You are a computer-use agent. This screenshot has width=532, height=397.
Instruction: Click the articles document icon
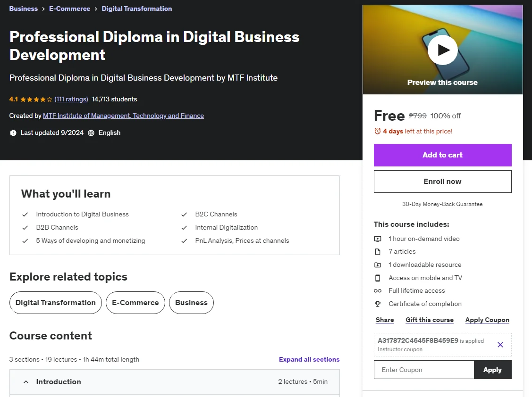coord(377,252)
